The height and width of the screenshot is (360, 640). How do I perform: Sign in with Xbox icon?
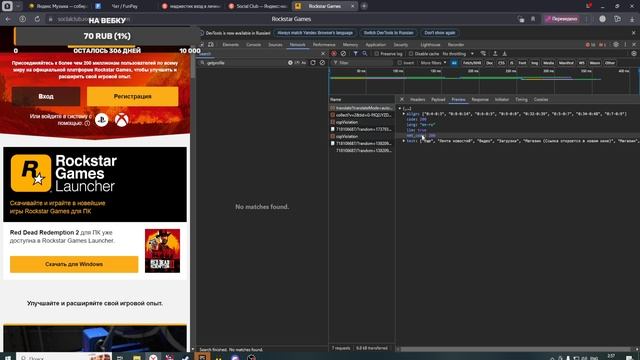pyautogui.click(x=122, y=120)
